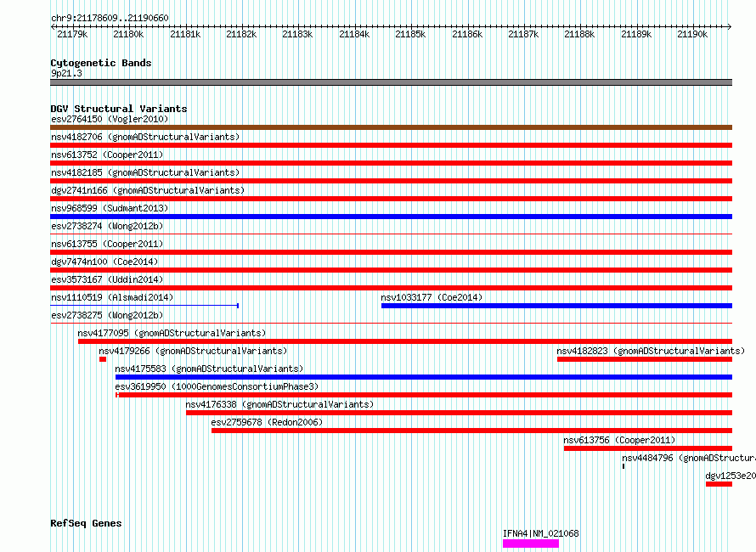Click dgv2741n166 gnomAD variant label

(x=148, y=190)
